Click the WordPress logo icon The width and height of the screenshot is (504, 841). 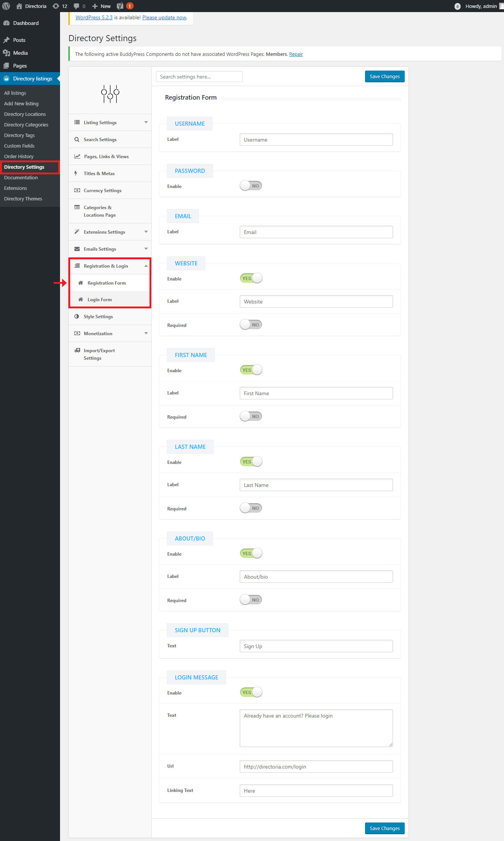pyautogui.click(x=6, y=6)
